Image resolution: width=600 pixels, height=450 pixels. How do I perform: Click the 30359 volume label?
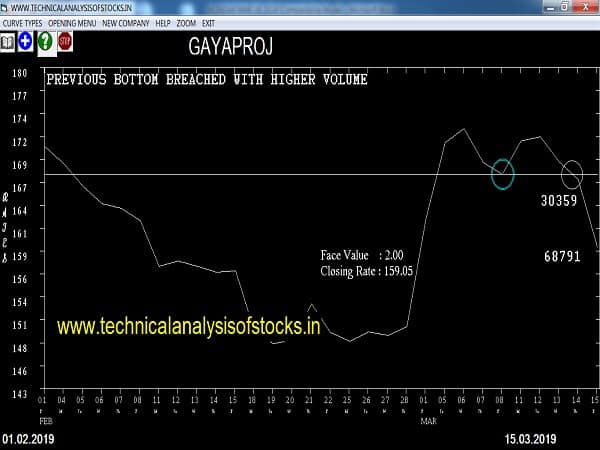point(559,201)
